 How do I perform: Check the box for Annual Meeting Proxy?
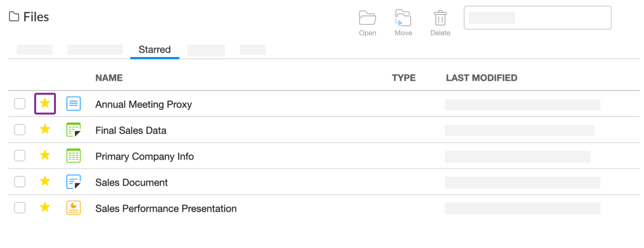pyautogui.click(x=19, y=104)
